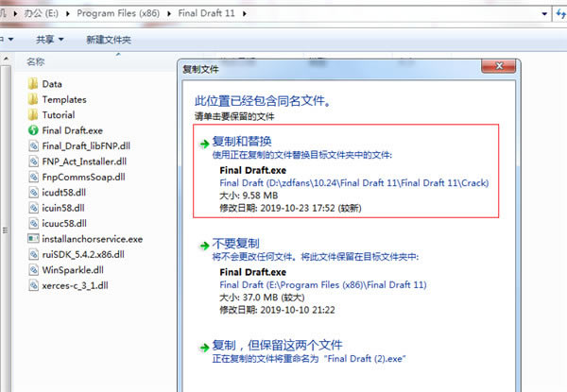Open the 共享 dropdown menu
Viewport: 567px width, 392px height.
tap(50, 39)
